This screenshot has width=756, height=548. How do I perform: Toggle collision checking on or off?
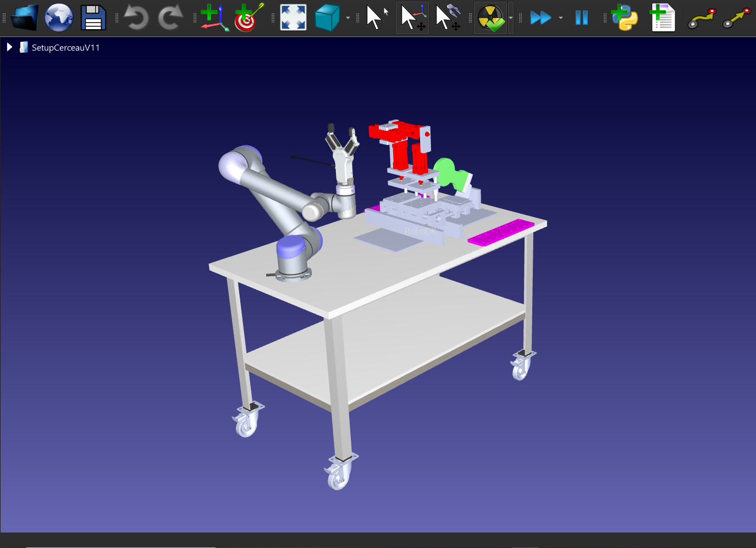tap(490, 18)
